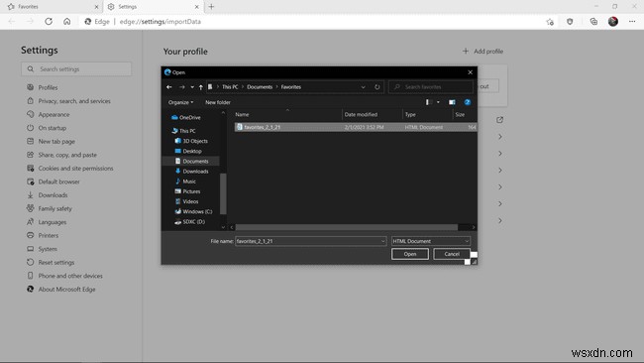
Task: Click Add profile
Action: point(483,52)
